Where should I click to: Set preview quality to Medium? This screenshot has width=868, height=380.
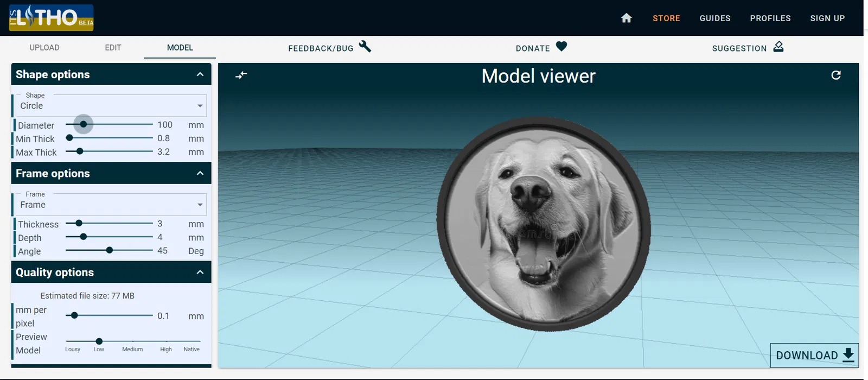[132, 350]
